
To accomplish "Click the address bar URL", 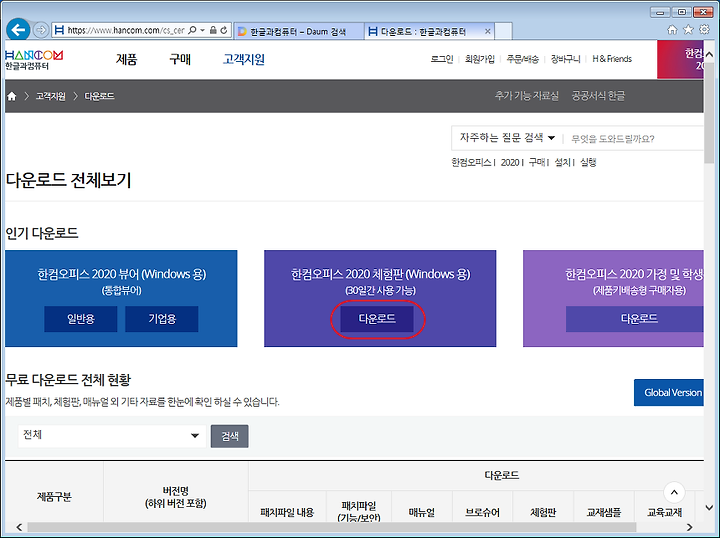I will click(x=125, y=30).
